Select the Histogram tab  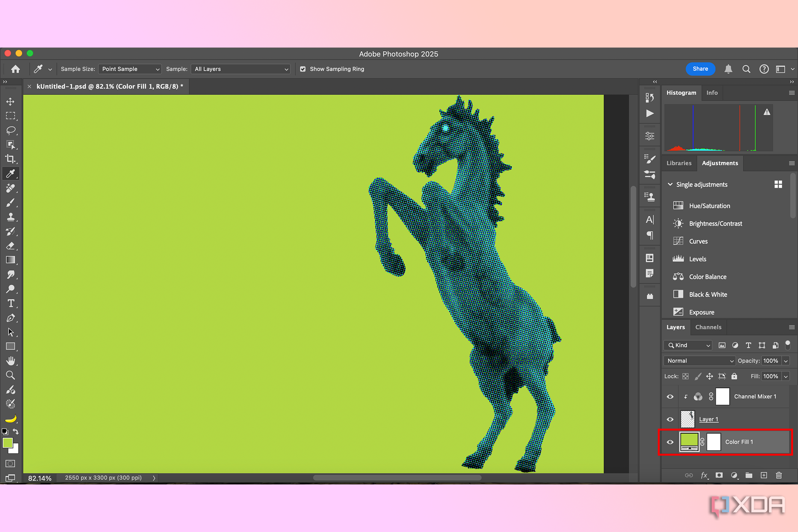coord(681,93)
